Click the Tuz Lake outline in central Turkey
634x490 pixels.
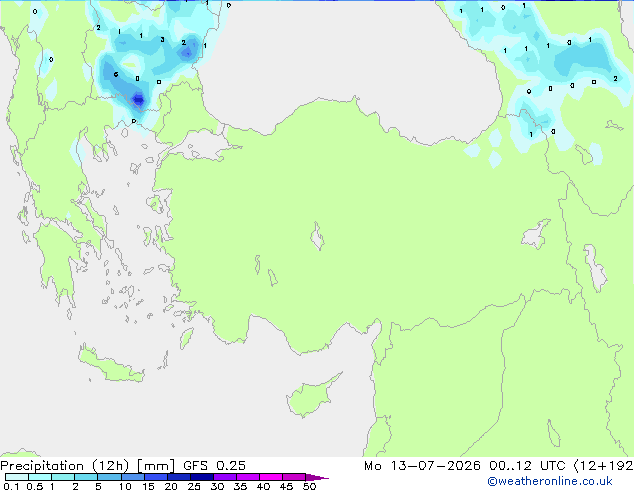point(317,236)
